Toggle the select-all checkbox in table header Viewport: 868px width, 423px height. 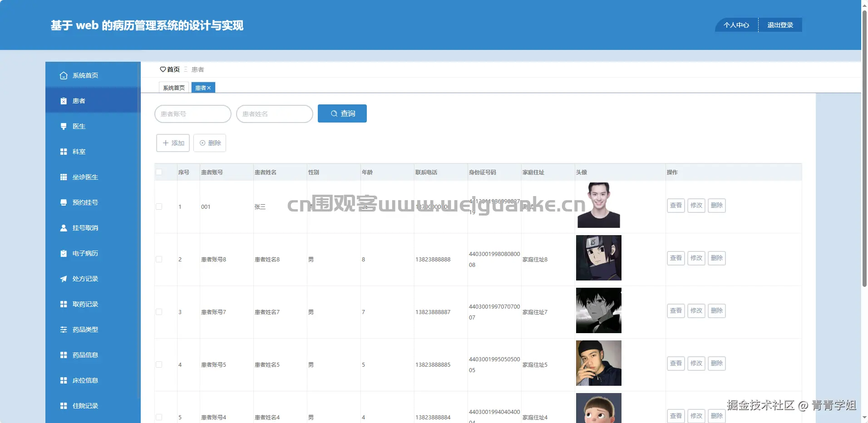159,172
